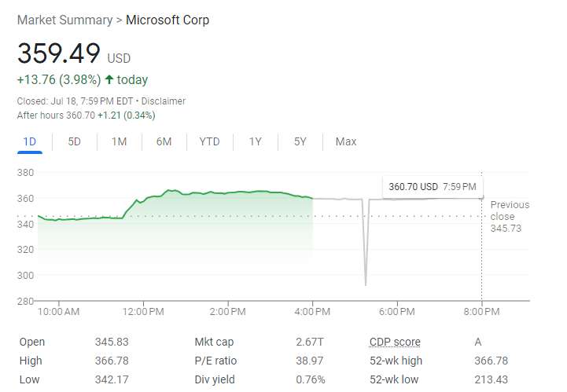The width and height of the screenshot is (567, 392).
Task: Open the 1M chart range
Action: pyautogui.click(x=119, y=141)
